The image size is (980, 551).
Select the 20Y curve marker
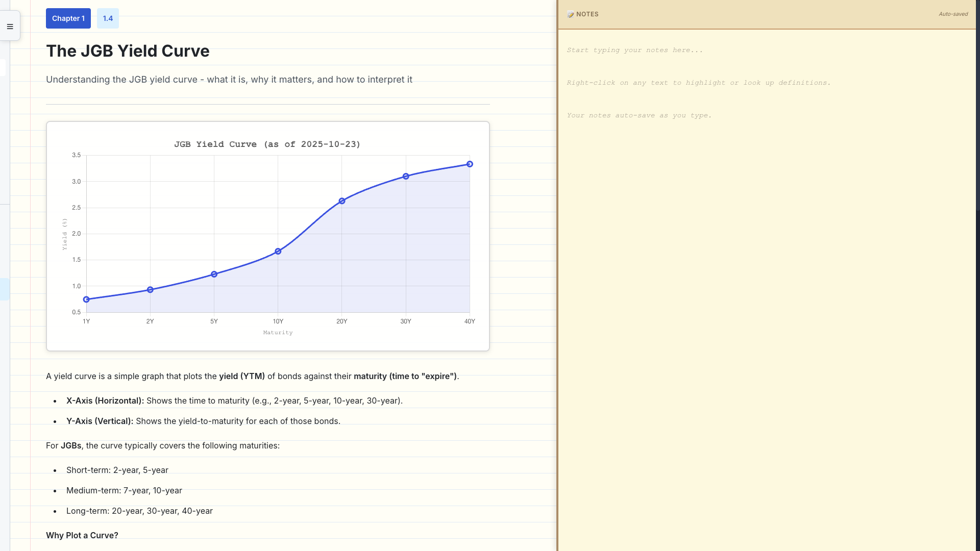click(342, 201)
